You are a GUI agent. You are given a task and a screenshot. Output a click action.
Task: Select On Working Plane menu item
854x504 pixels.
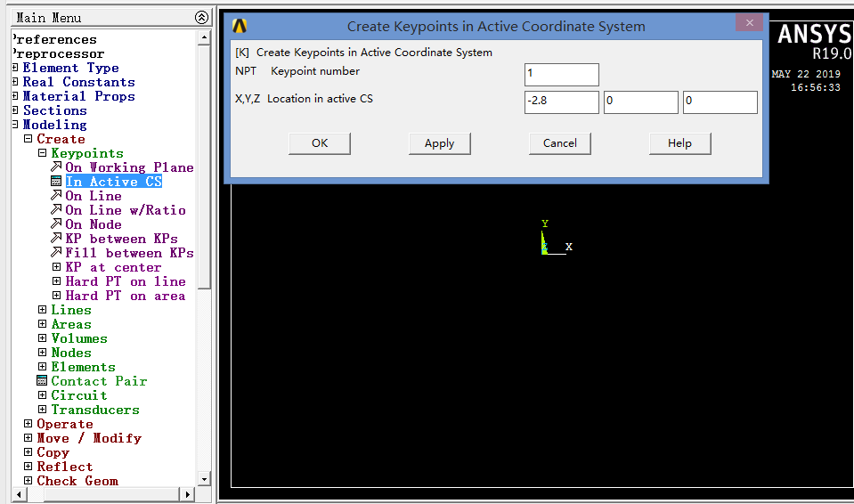(x=130, y=167)
